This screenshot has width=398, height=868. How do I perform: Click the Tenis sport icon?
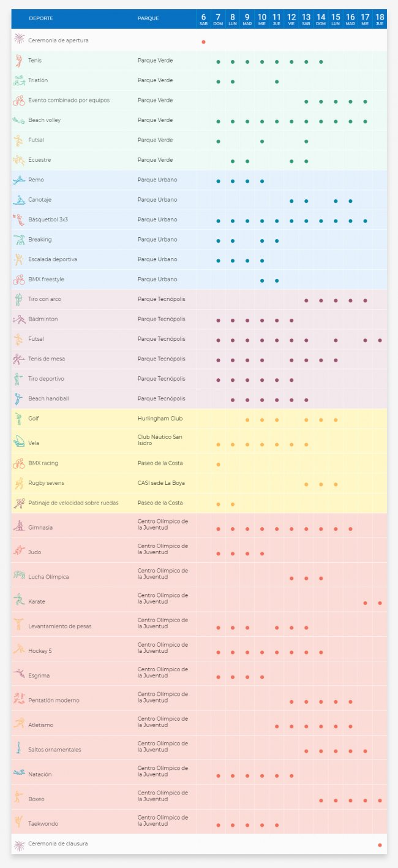[19, 61]
